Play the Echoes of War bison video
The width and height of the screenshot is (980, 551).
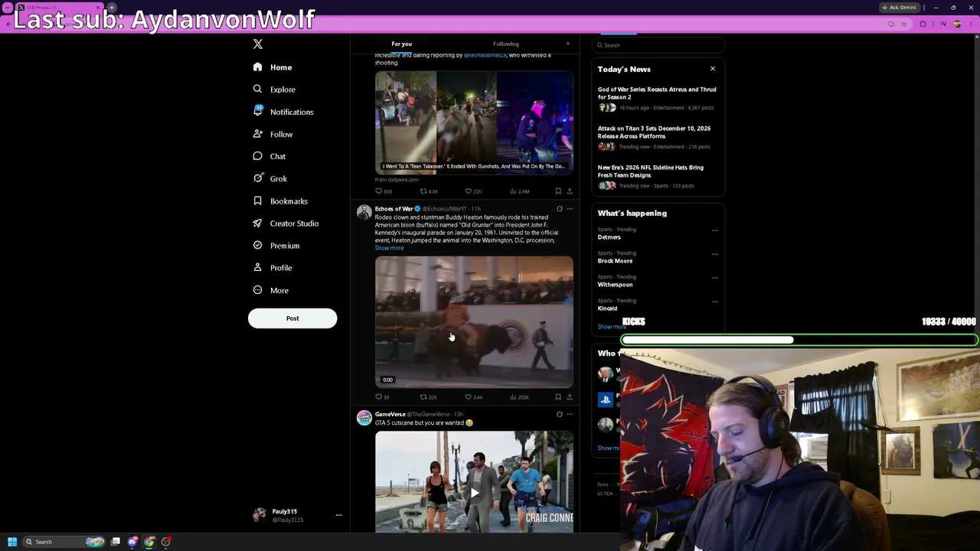pyautogui.click(x=474, y=322)
